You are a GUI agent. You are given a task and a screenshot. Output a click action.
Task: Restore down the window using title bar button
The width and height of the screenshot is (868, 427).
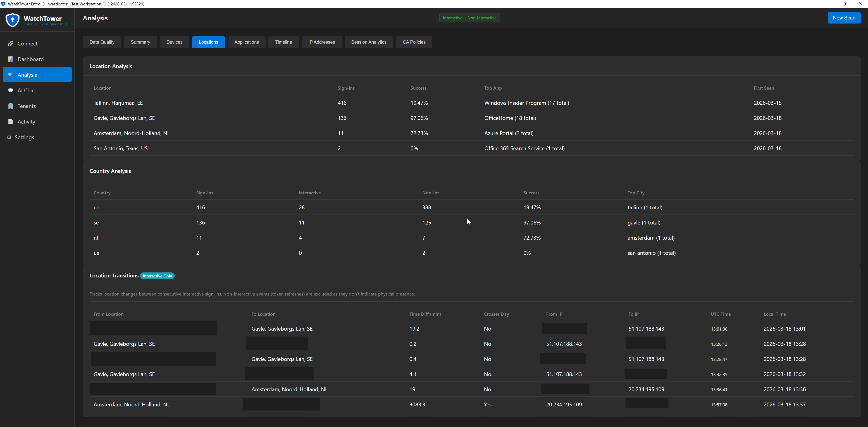[x=844, y=4]
